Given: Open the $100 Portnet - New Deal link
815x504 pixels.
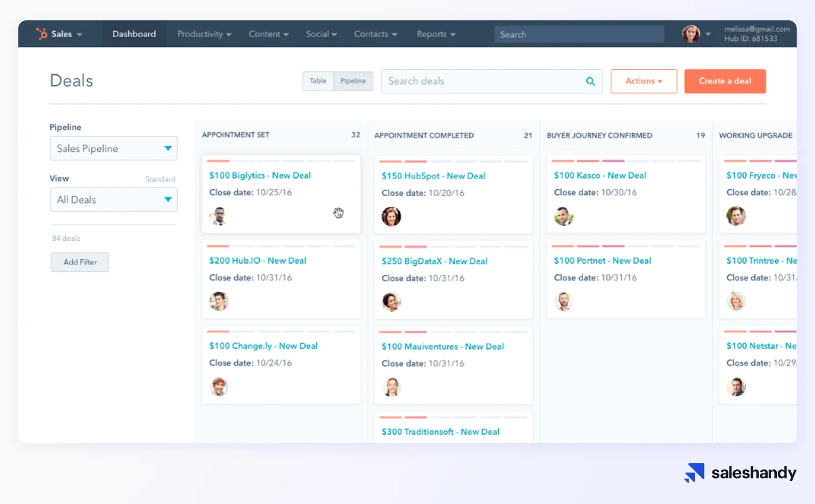Looking at the screenshot, I should (x=603, y=260).
